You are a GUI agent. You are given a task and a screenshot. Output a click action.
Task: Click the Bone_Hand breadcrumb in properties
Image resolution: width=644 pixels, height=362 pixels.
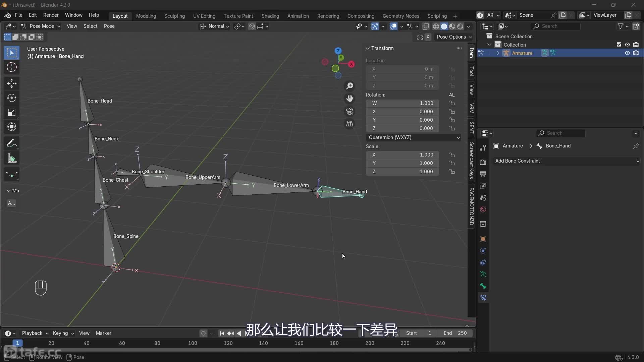pyautogui.click(x=558, y=146)
